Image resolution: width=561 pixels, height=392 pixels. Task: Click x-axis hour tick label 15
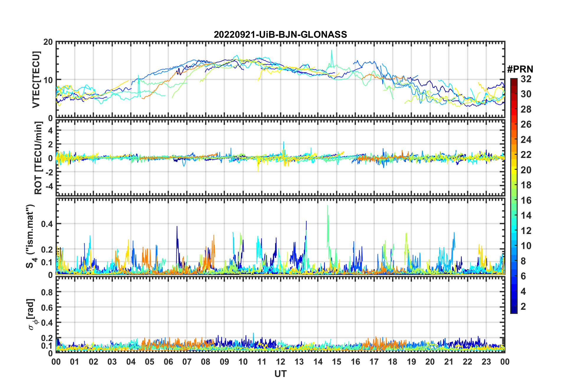click(x=337, y=362)
